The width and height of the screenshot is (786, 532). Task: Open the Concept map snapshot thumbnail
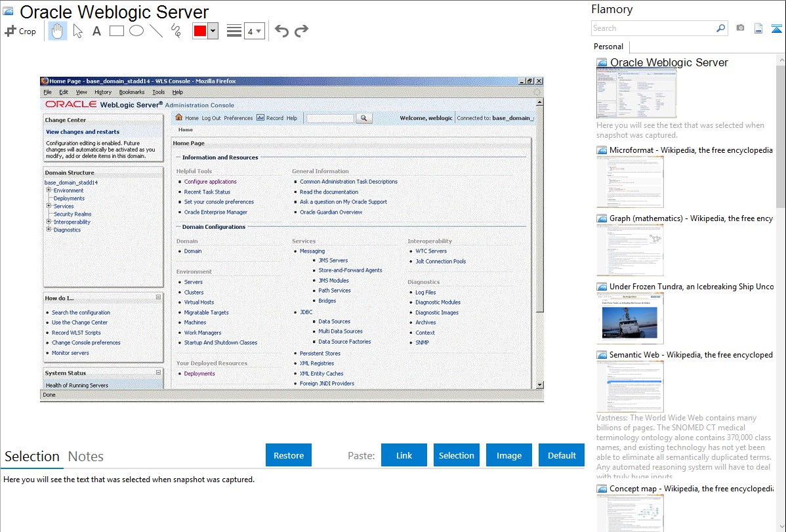[x=630, y=514]
